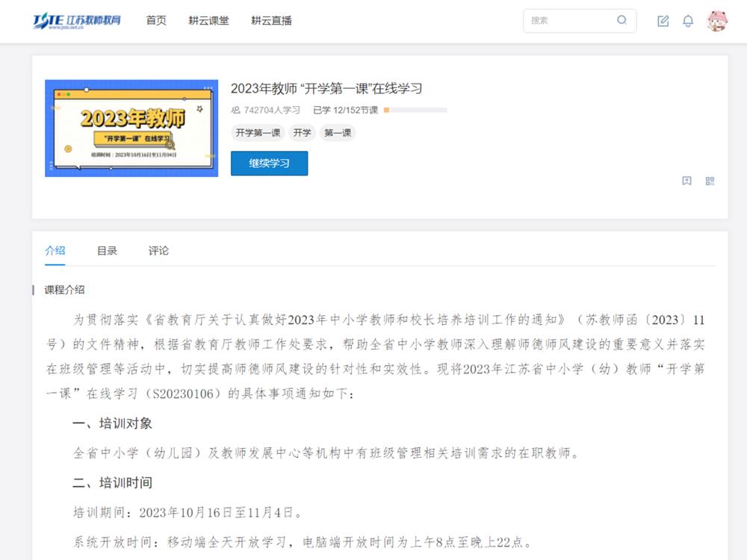Open the edit note icon in header
This screenshot has width=747, height=560.
click(663, 21)
